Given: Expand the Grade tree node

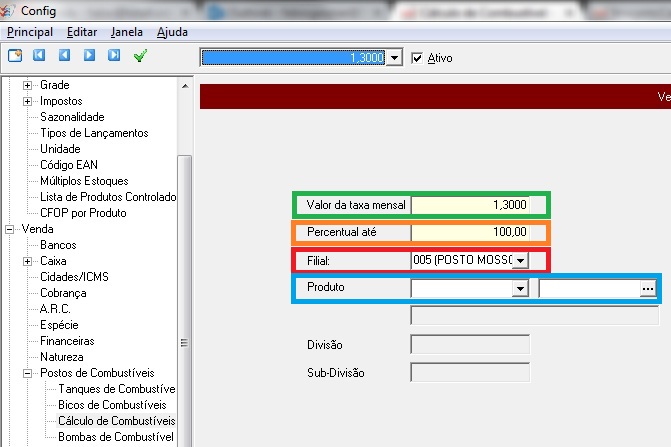Looking at the screenshot, I should (27, 85).
